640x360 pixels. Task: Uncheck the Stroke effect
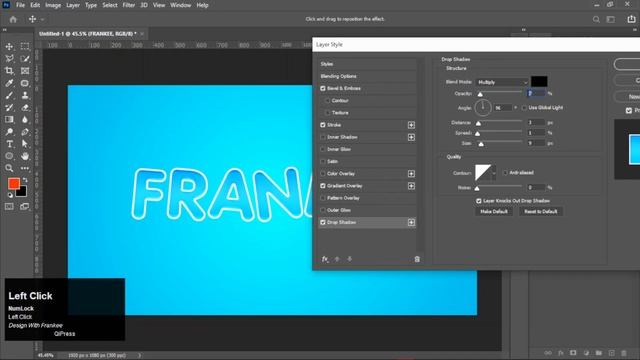(323, 125)
